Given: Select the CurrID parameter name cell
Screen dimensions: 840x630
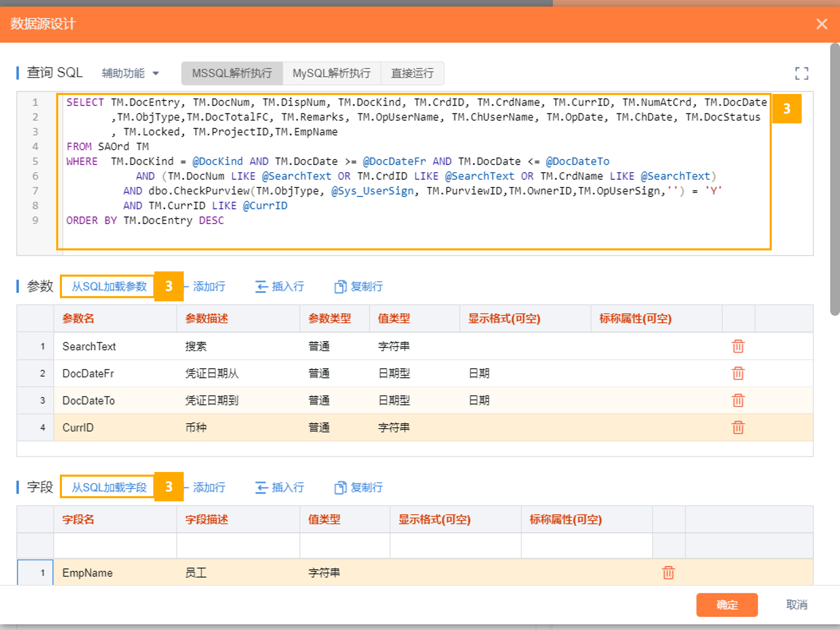Looking at the screenshot, I should point(115,427).
